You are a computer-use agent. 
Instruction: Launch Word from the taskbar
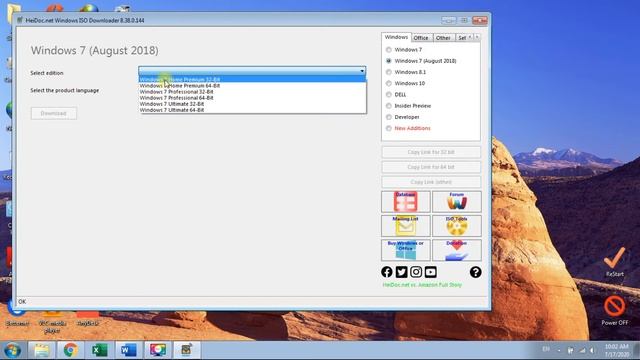tap(128, 350)
